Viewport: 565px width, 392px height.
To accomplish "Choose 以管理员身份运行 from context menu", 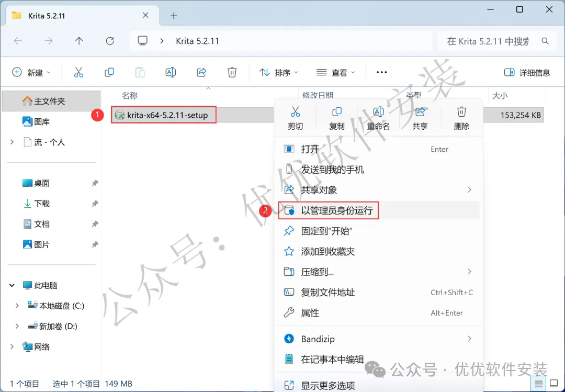I will point(378,210).
